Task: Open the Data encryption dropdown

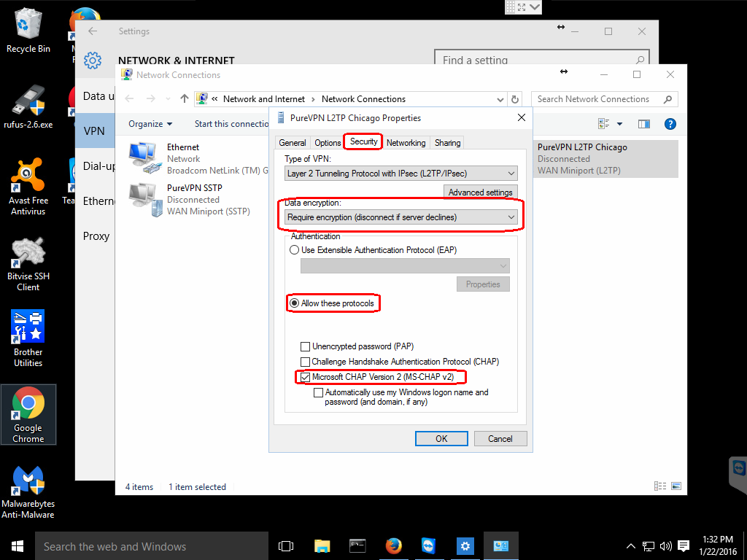Action: pyautogui.click(x=401, y=217)
